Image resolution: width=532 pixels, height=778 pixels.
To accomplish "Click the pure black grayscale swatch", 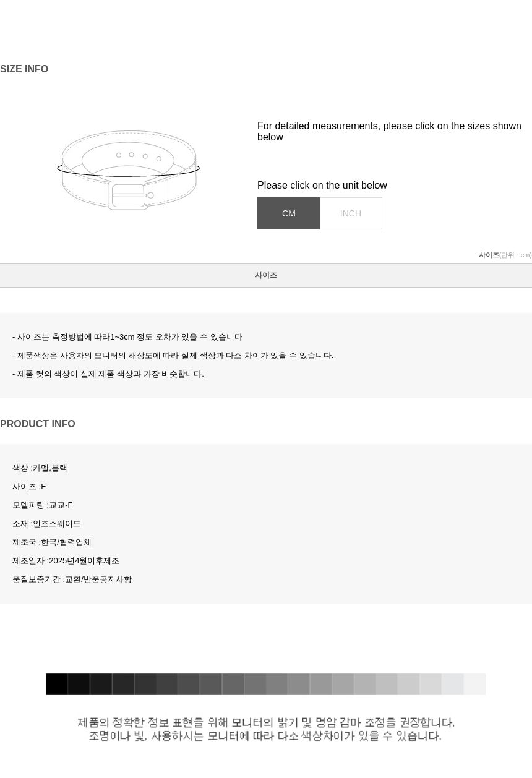I will (57, 684).
